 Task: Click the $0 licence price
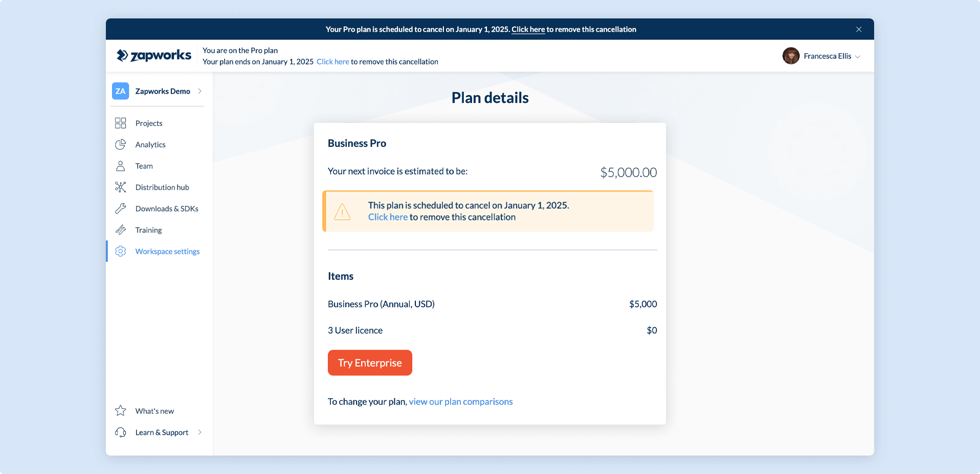(x=652, y=330)
